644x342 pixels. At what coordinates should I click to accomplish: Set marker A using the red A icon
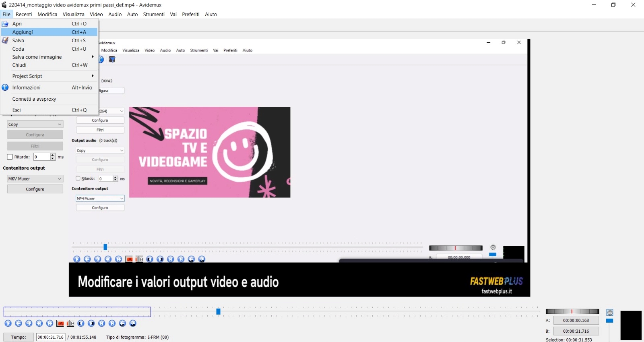pyautogui.click(x=60, y=323)
